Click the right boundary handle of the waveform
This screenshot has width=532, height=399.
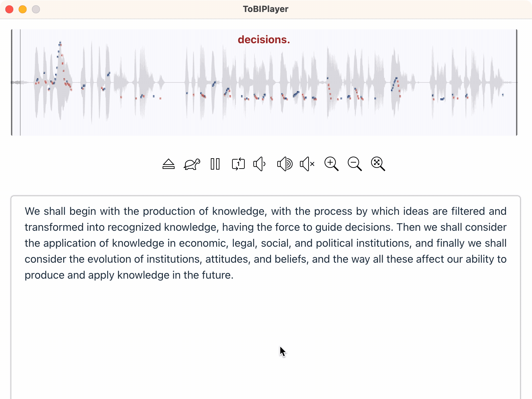pos(516,82)
